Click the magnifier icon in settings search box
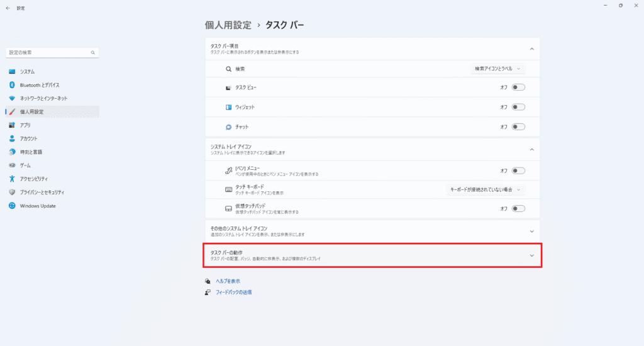The height and width of the screenshot is (346, 644). coord(93,53)
